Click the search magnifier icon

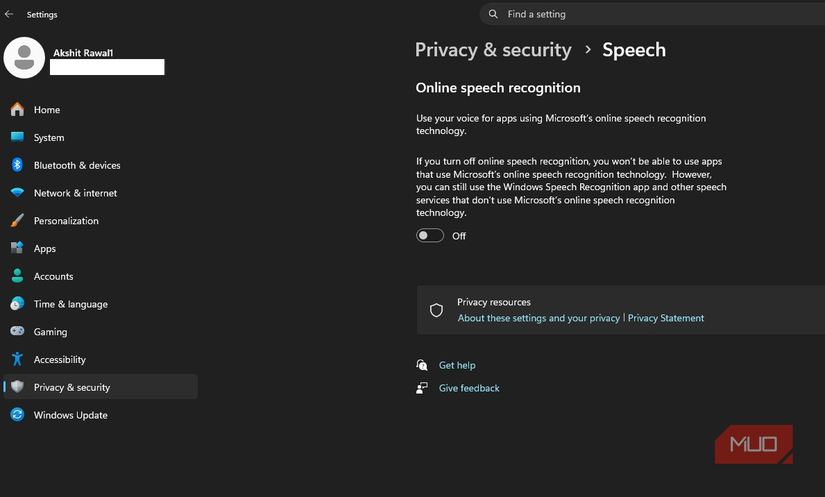click(x=493, y=14)
